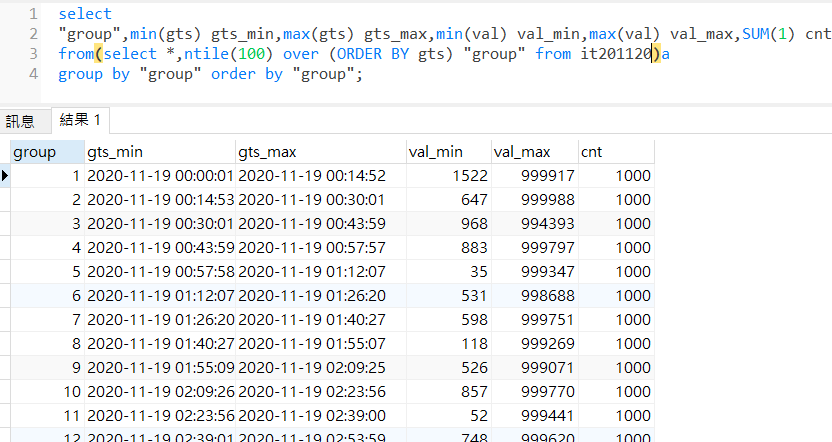
Task: Click the SUM function in line 2
Action: point(755,34)
